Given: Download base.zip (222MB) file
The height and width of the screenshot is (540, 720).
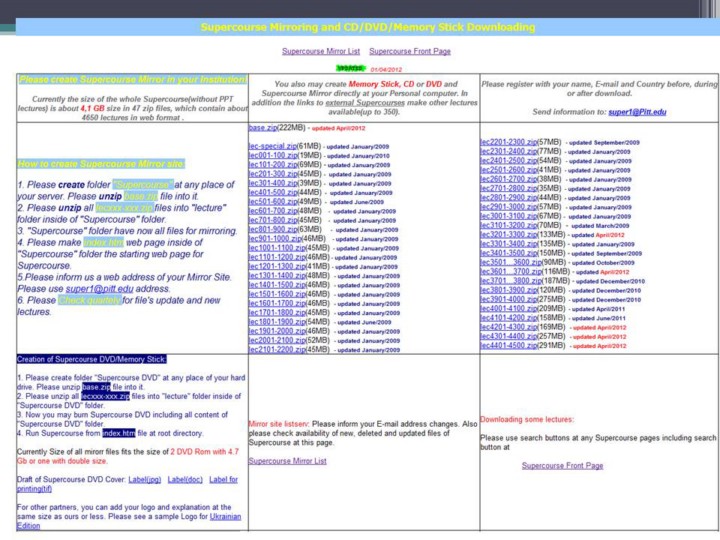Looking at the screenshot, I should 262,128.
